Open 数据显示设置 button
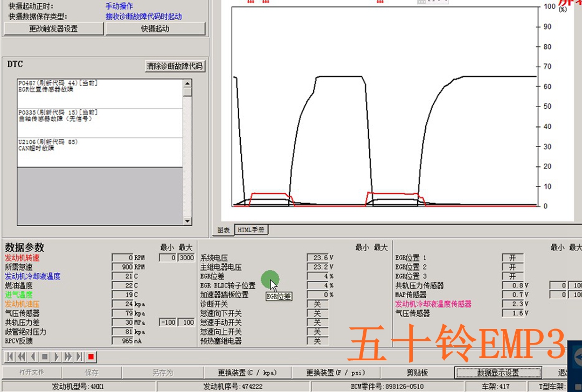 point(498,372)
